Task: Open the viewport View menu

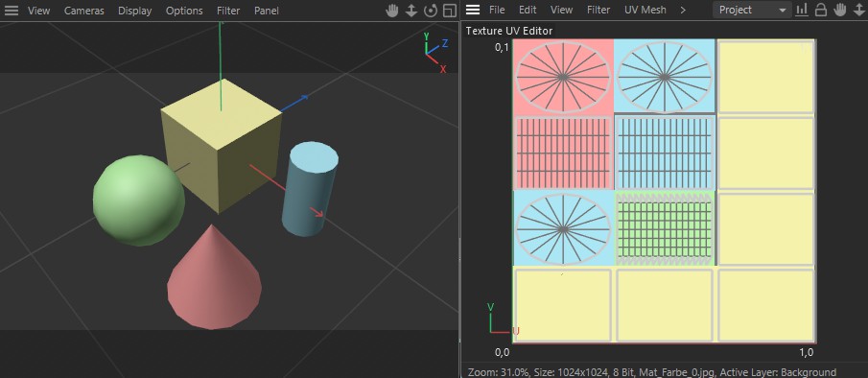Action: coord(38,11)
